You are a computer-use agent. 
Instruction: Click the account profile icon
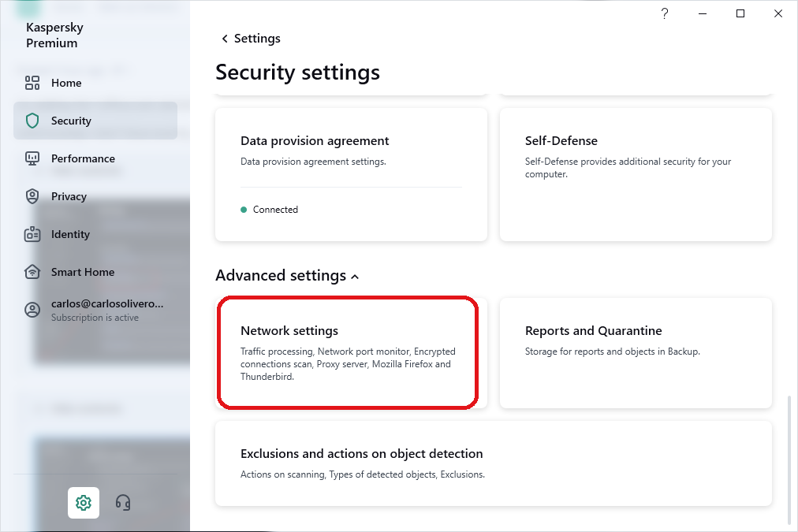[x=32, y=310]
